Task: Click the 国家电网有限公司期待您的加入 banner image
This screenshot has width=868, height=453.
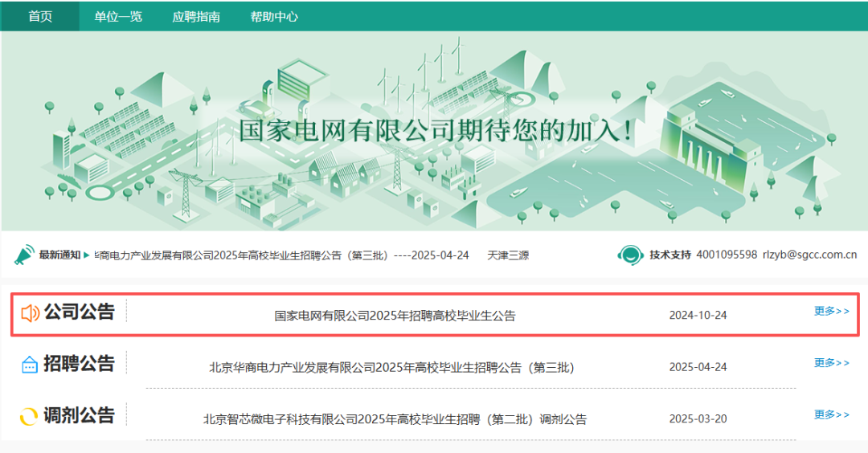Action: (434, 131)
